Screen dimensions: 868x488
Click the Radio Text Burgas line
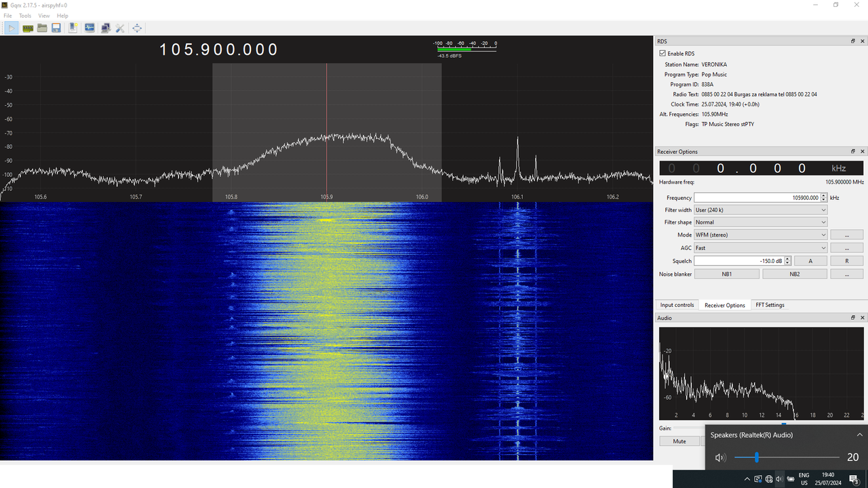pyautogui.click(x=759, y=94)
